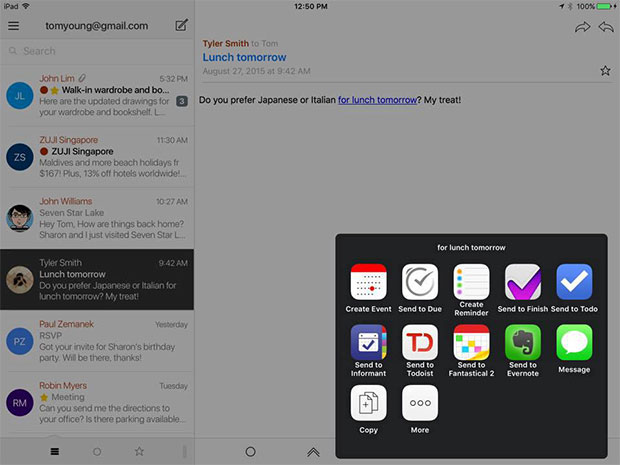Open Robin Myers' Meeting email
The width and height of the screenshot is (620, 465).
[x=97, y=402]
